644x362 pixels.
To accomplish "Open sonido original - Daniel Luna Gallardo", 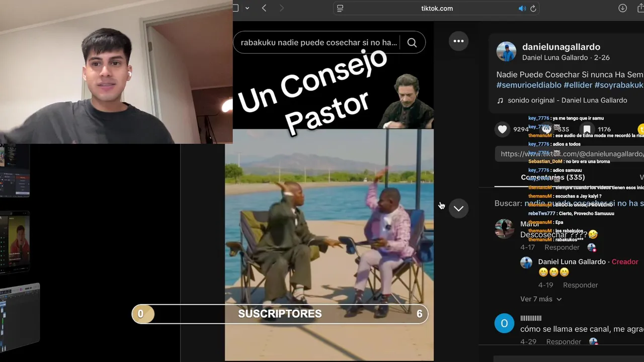I will coord(568,101).
